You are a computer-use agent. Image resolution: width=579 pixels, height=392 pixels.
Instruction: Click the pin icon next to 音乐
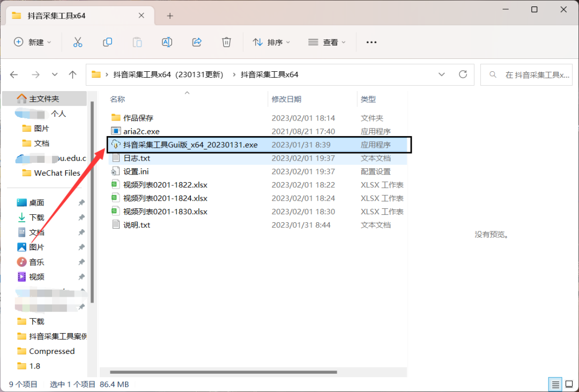pos(81,262)
